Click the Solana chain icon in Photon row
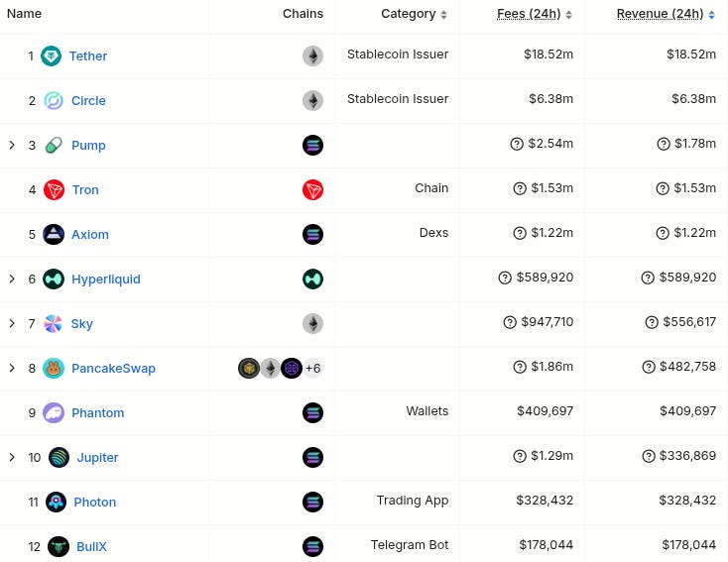Screen dimensions: 728x562 pos(313,502)
